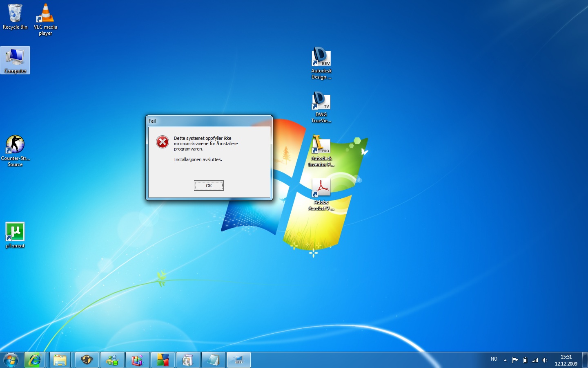Open the Action Center flag icon
The height and width of the screenshot is (368, 588).
point(515,360)
